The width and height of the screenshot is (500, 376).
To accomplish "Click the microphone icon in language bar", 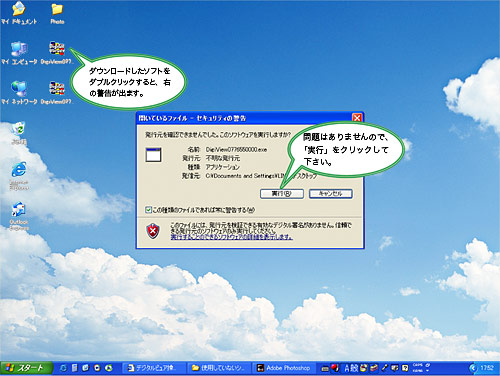I will pos(384,368).
